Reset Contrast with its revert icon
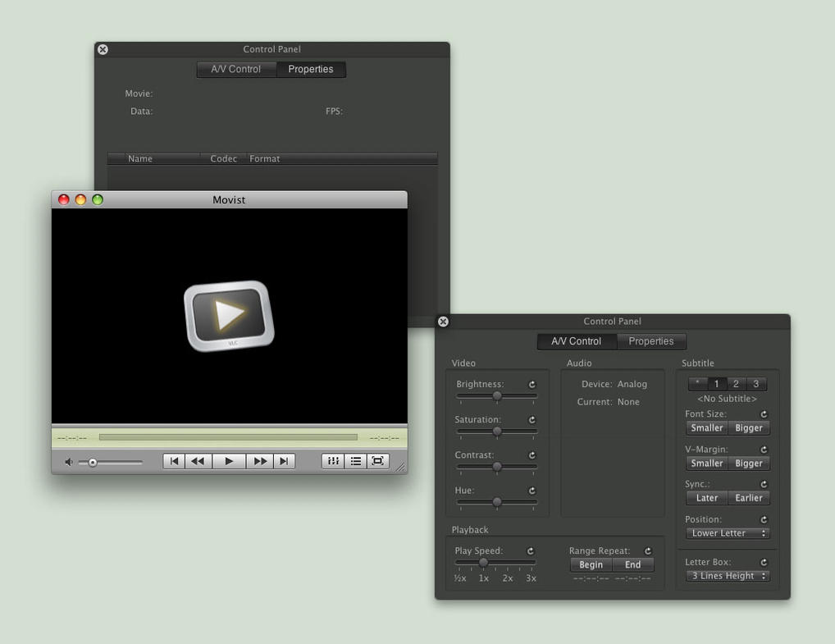 point(532,455)
